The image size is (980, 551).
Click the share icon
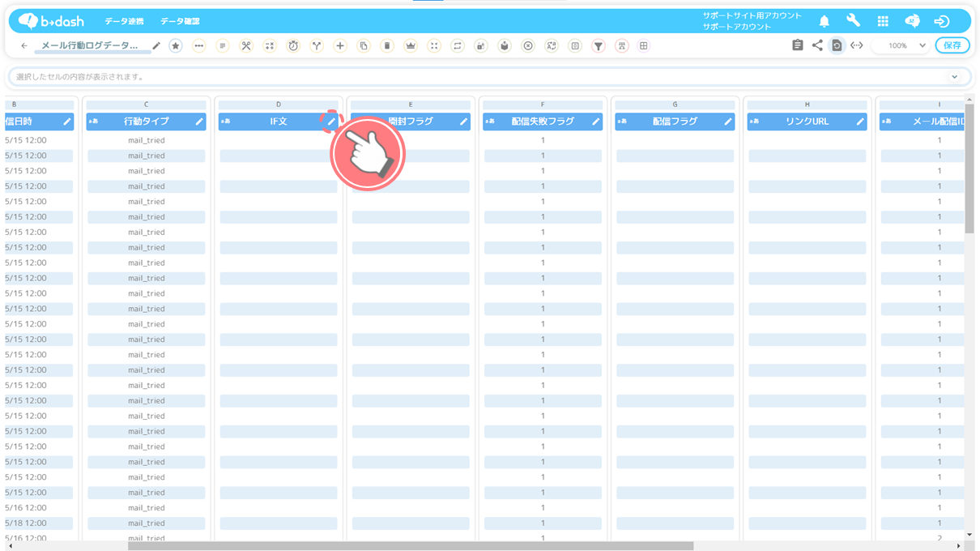point(817,46)
